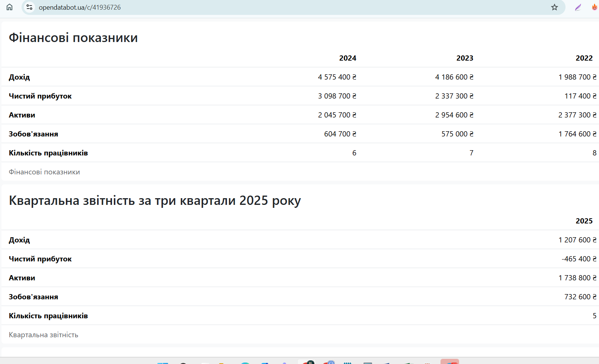Select the 2024 Дохід value 4 575 400
This screenshot has width=599, height=364.
[x=337, y=77]
